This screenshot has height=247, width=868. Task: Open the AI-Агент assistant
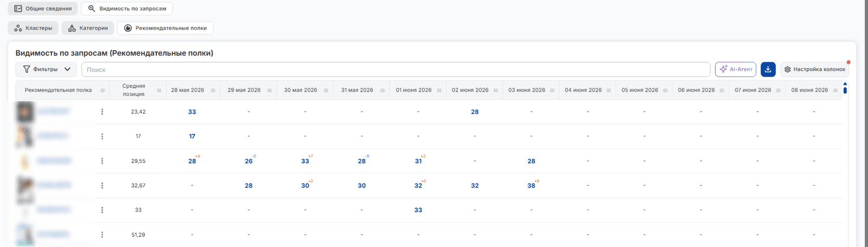coord(736,69)
